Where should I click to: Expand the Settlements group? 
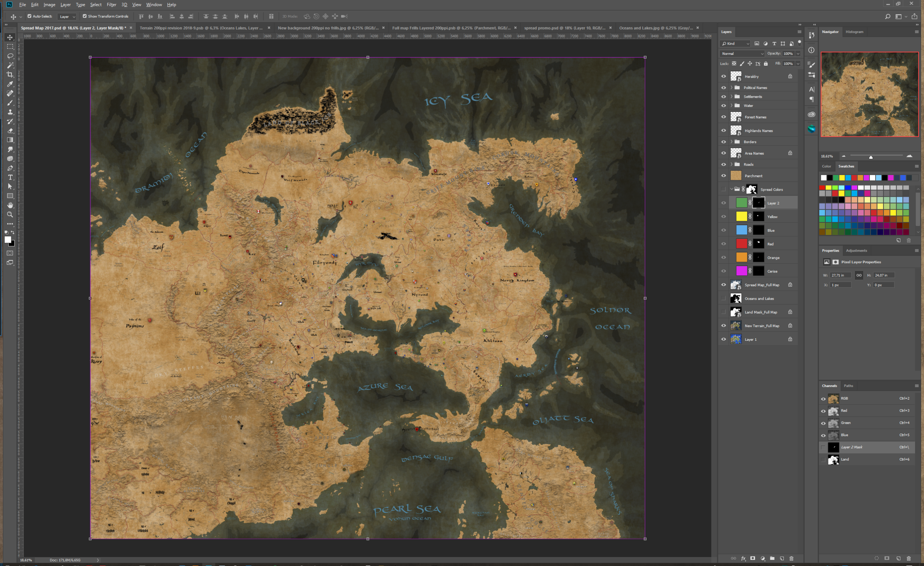[x=732, y=96]
